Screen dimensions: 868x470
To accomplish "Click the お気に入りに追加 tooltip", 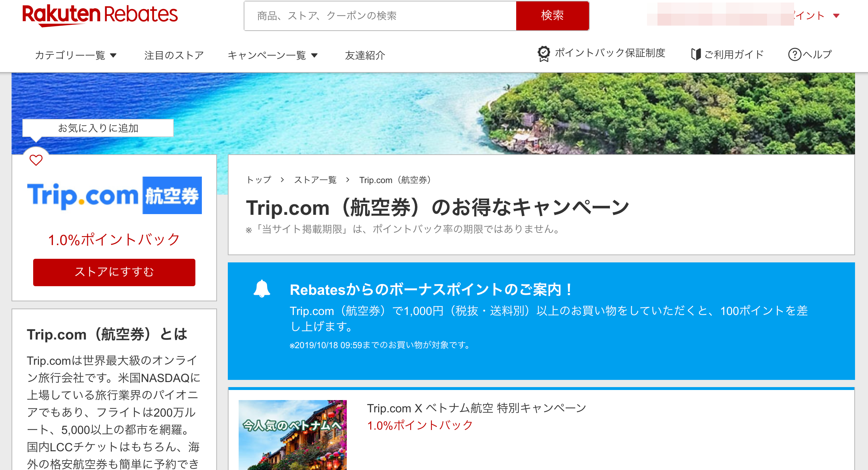I will coord(98,128).
